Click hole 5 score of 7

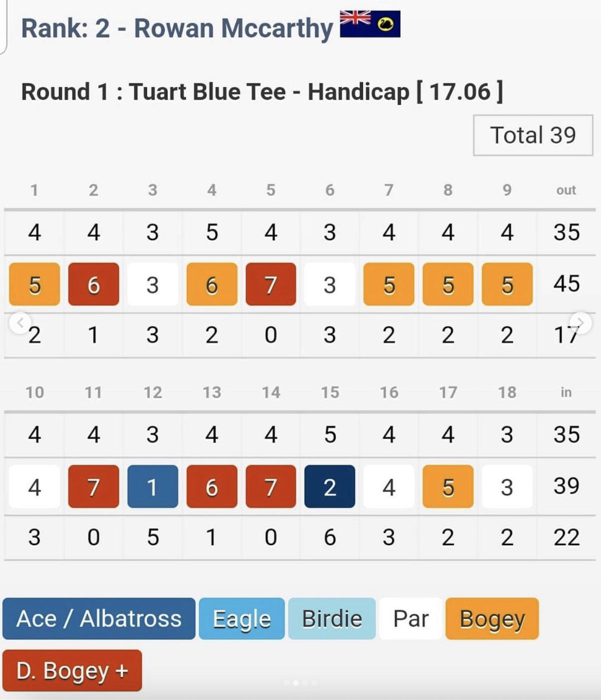271,284
